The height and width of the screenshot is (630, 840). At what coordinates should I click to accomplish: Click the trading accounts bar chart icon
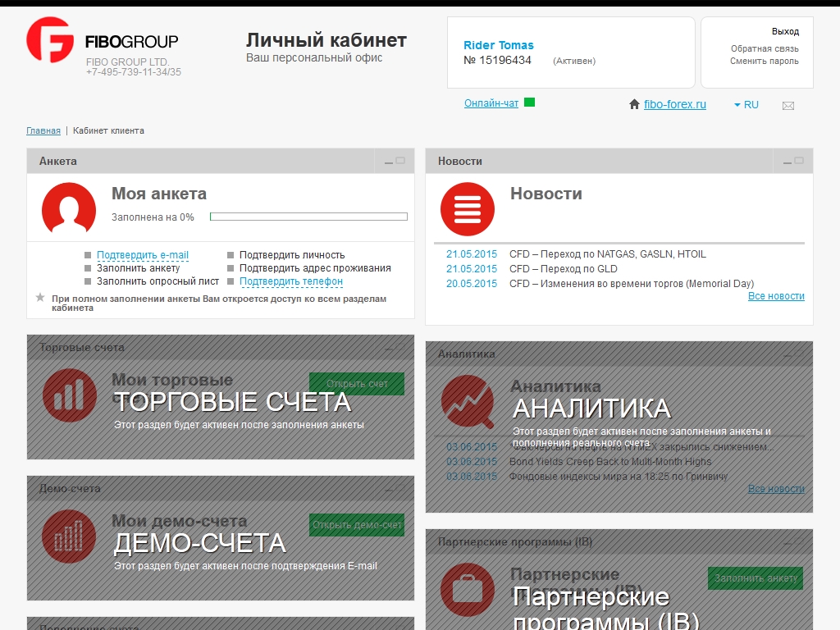(x=69, y=395)
